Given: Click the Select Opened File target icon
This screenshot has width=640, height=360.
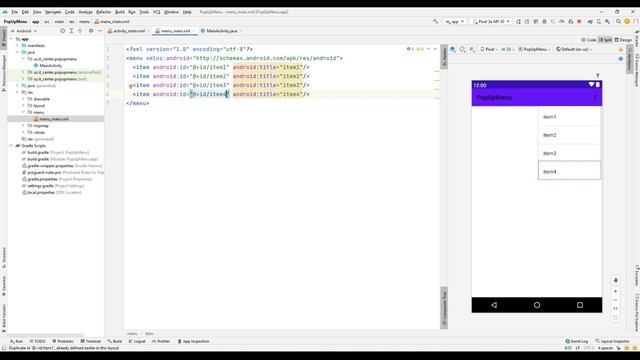Looking at the screenshot, I should pos(62,31).
